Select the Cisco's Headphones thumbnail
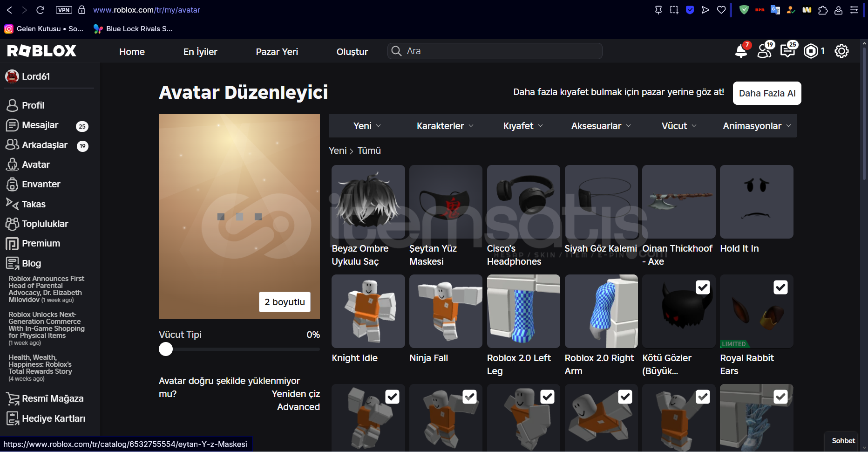 click(523, 202)
